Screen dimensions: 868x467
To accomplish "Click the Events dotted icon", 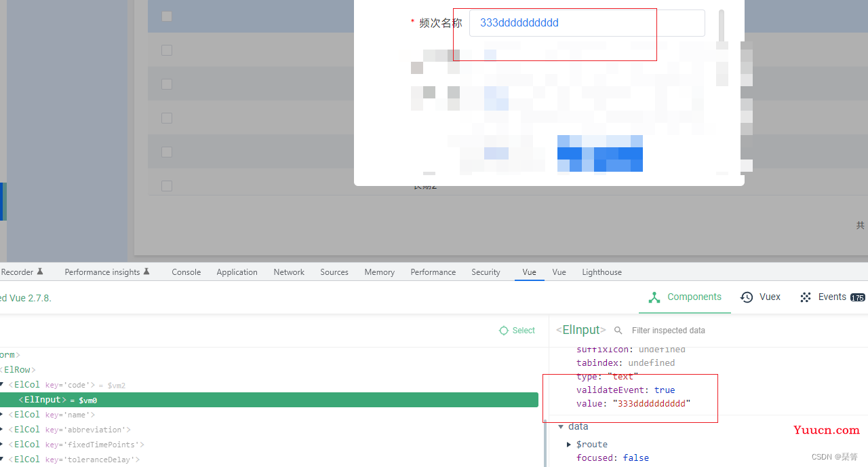I will tap(806, 297).
